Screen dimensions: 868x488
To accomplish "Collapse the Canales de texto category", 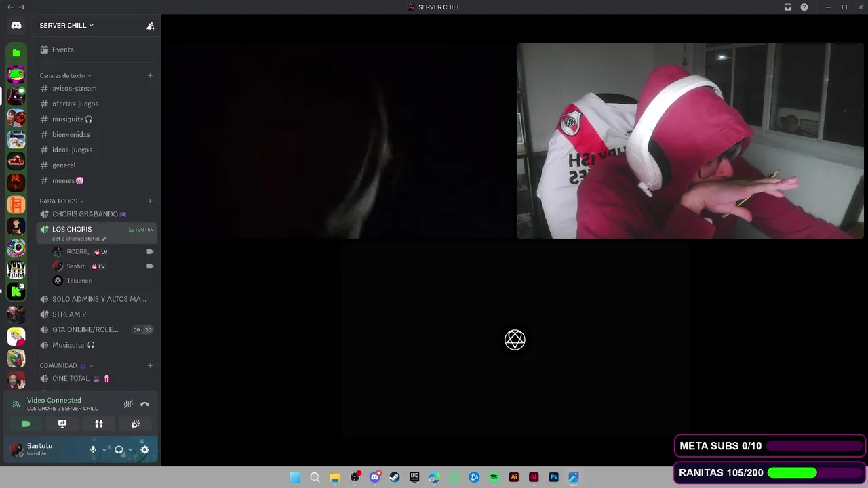I will [65, 75].
